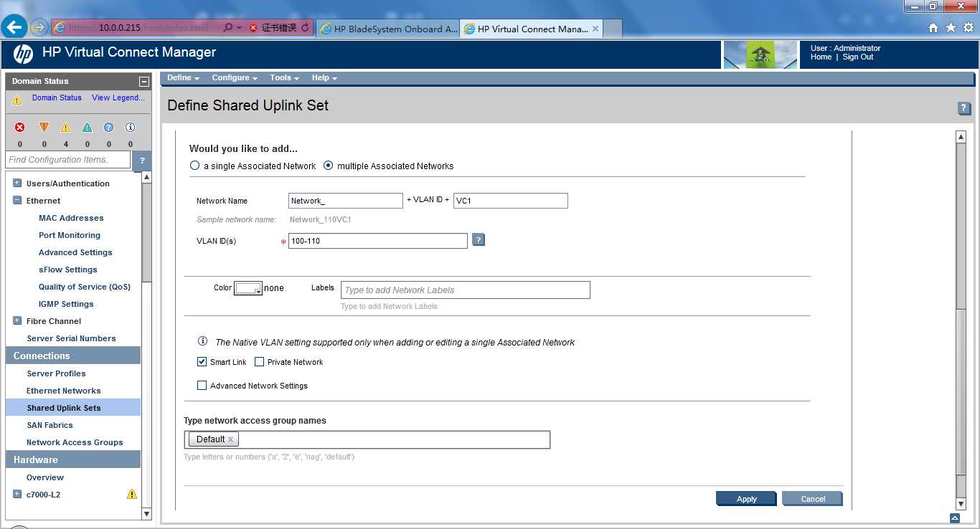980x529 pixels.
Task: Click the informational status icon
Action: tap(130, 127)
